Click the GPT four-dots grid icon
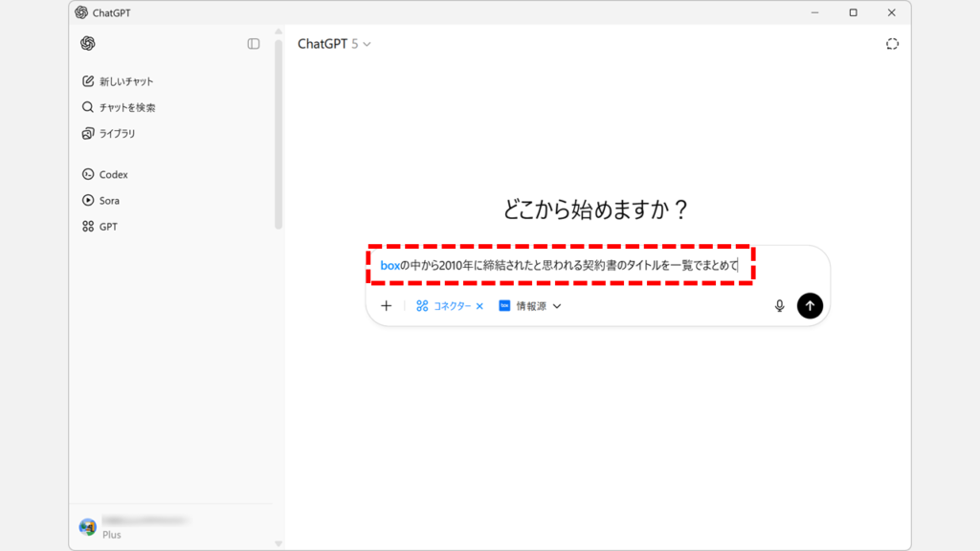This screenshot has width=980, height=551. (x=87, y=226)
